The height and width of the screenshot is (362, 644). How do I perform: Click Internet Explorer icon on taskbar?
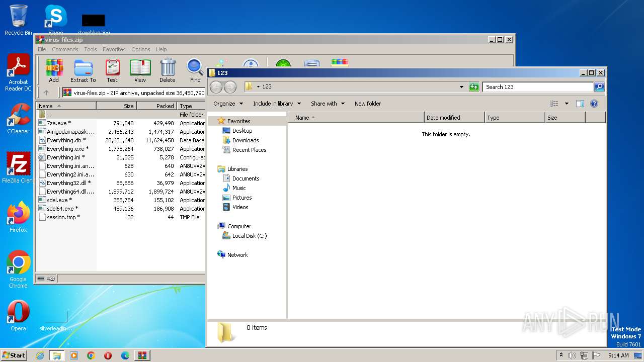[x=40, y=355]
